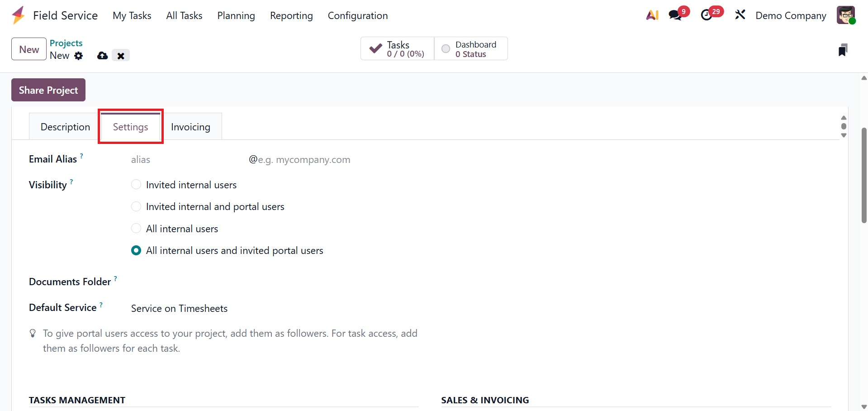Open the chat conversations icon
Viewport: 868px width, 411px height.
click(675, 15)
